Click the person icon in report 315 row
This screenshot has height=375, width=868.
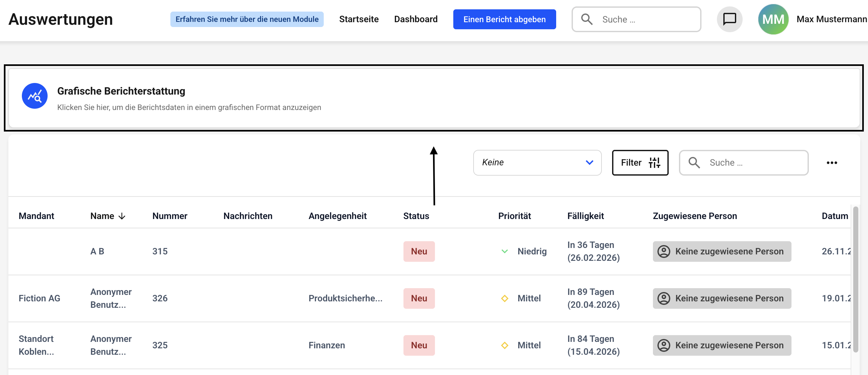[x=664, y=252]
